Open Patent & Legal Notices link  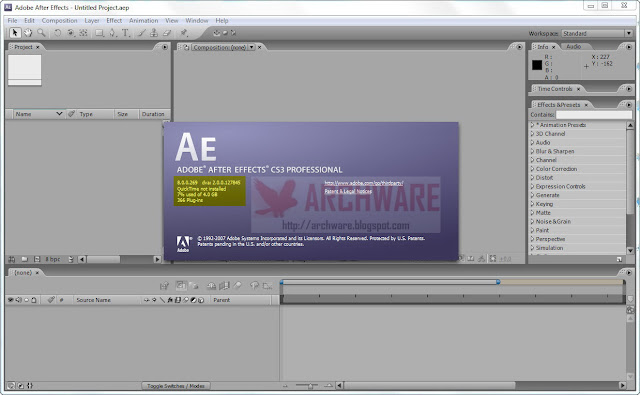click(x=348, y=191)
